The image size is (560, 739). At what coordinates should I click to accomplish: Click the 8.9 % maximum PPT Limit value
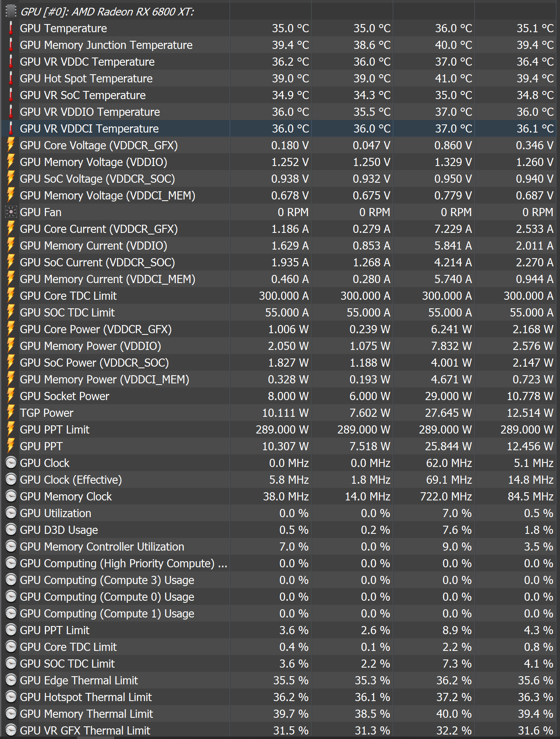457,630
